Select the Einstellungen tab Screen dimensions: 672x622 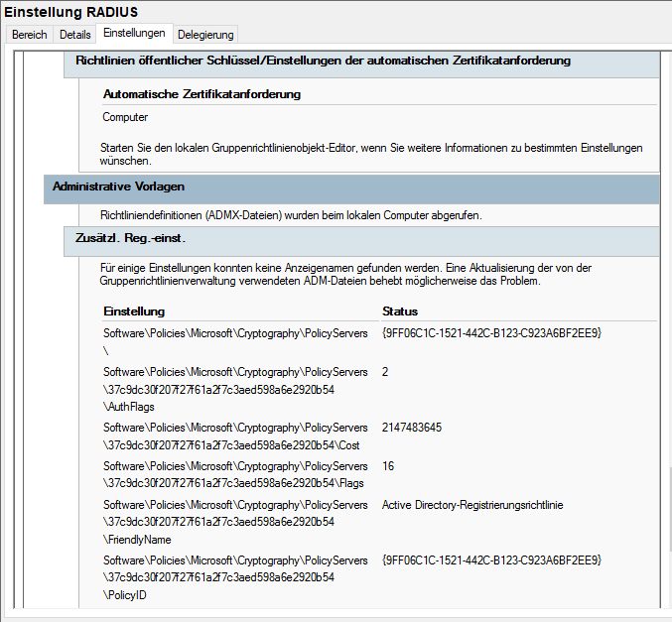tap(134, 33)
